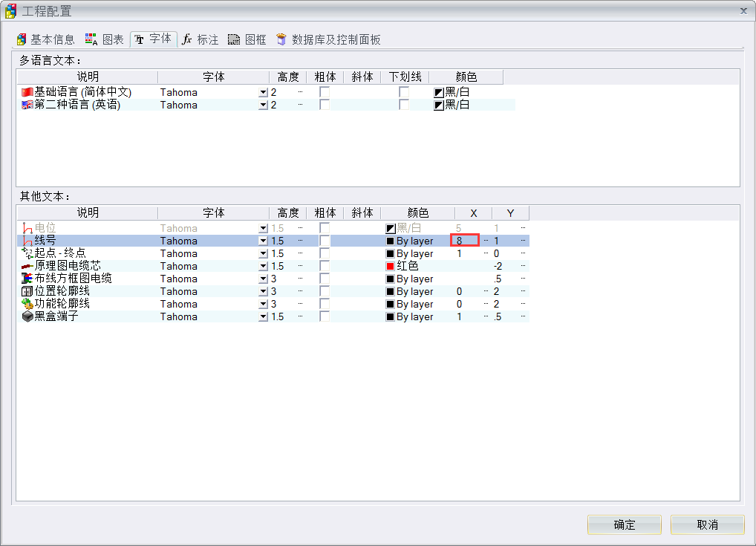Screen dimensions: 756x546
Task: Toggle bold for 第二种语言 (英语)
Action: (x=325, y=105)
